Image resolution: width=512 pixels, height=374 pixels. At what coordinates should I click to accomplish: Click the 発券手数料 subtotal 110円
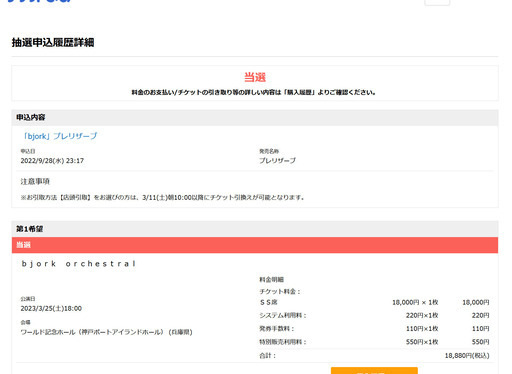480,329
